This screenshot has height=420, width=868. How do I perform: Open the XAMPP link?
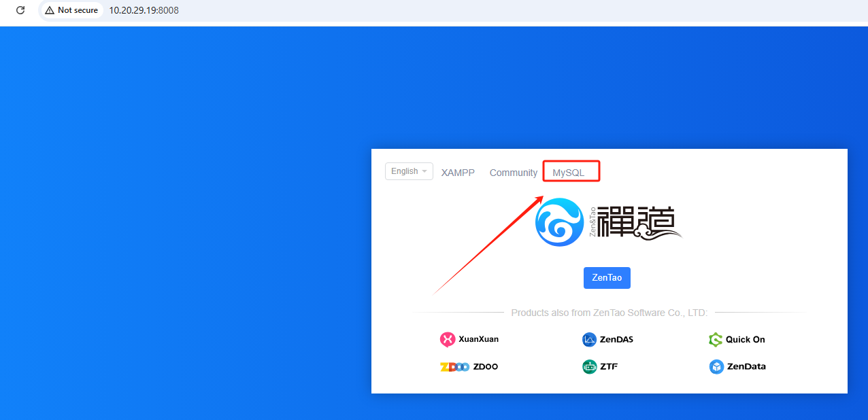tap(458, 173)
